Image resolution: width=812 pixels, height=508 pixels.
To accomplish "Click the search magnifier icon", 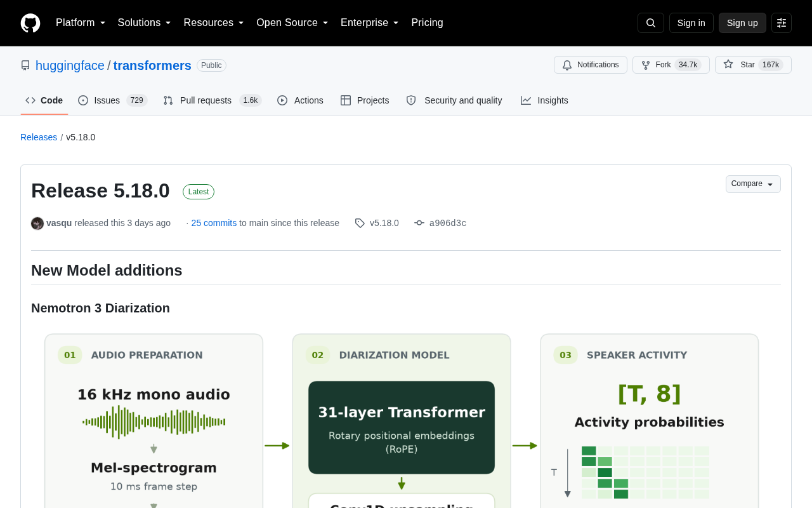I will point(651,23).
